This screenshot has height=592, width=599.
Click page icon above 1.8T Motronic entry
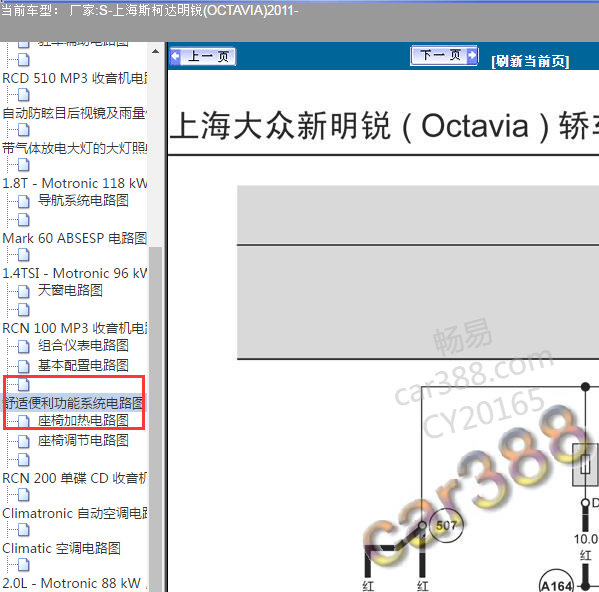pos(24,165)
